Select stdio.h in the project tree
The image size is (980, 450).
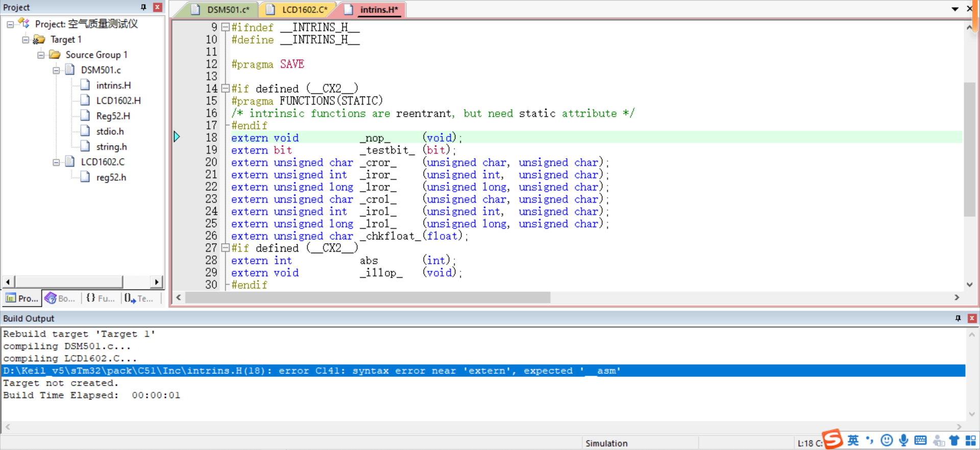point(110,131)
